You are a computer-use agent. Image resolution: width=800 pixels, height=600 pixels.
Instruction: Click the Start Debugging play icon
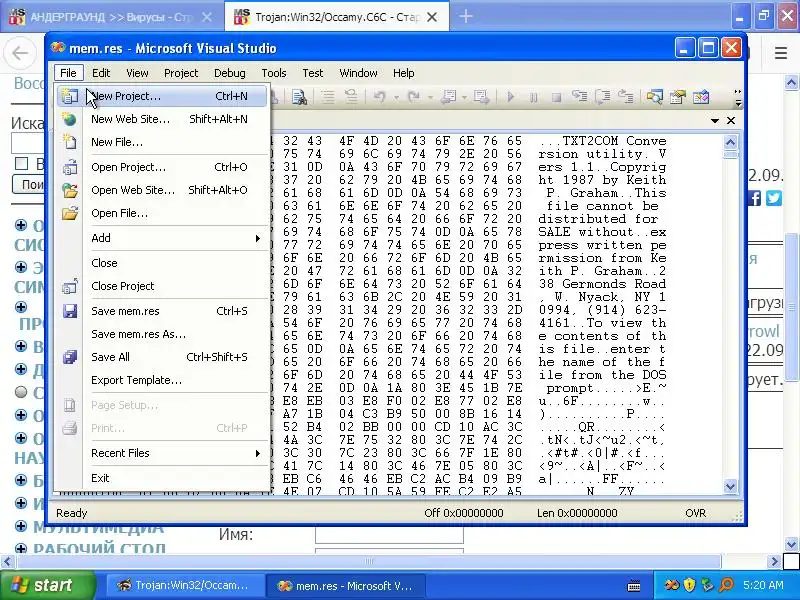[x=511, y=97]
